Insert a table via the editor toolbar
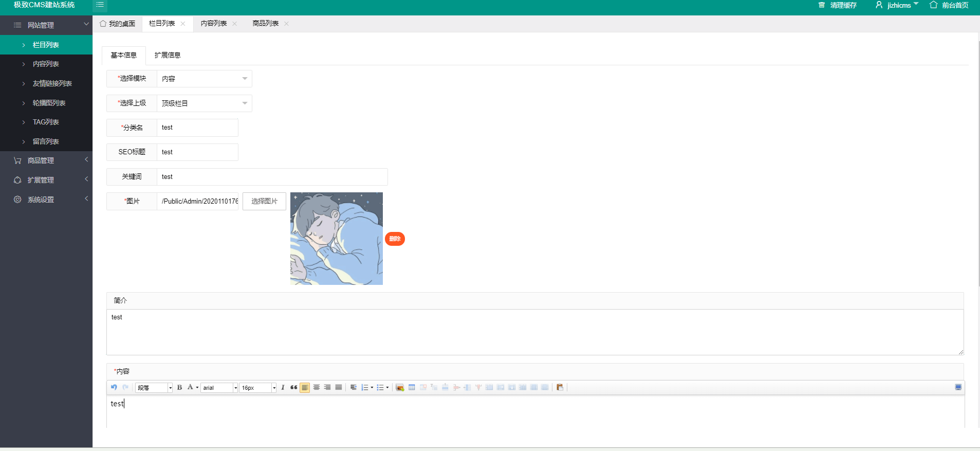This screenshot has width=980, height=451. coord(412,387)
